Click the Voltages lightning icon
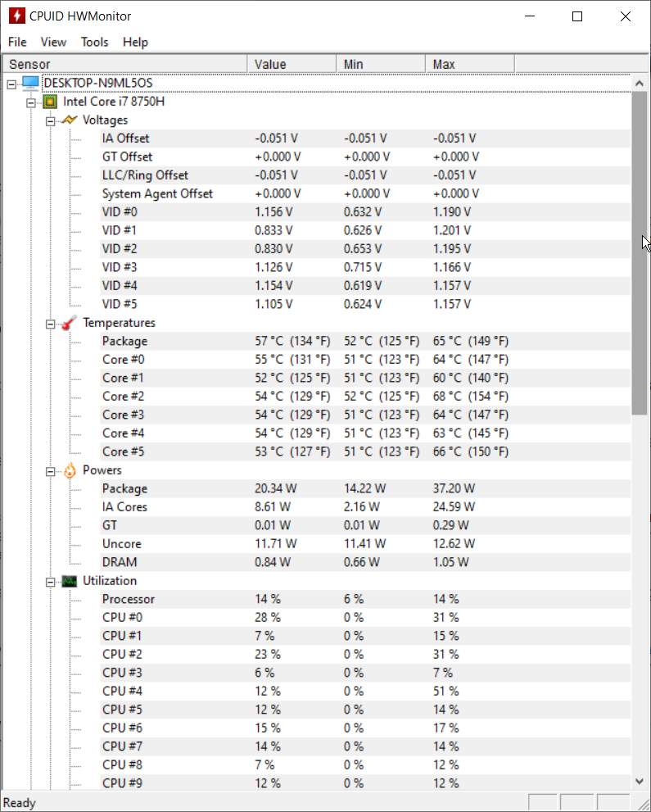The image size is (651, 812). [70, 120]
